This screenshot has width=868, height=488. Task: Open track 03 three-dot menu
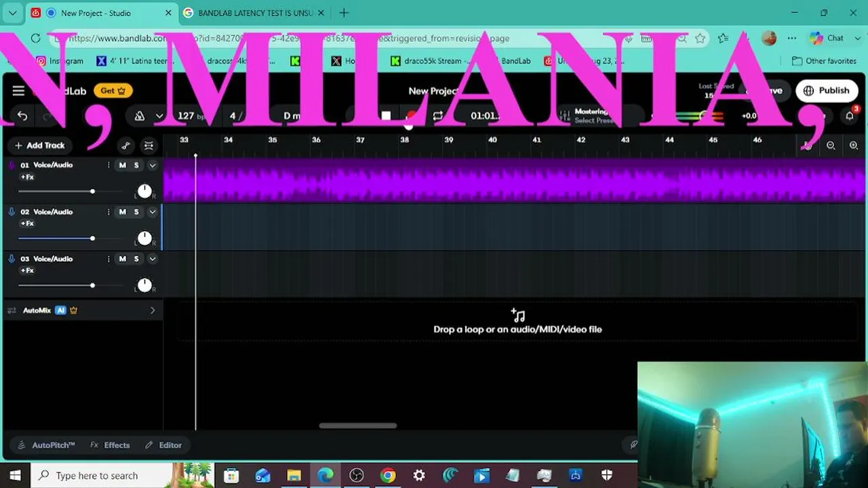(108, 259)
